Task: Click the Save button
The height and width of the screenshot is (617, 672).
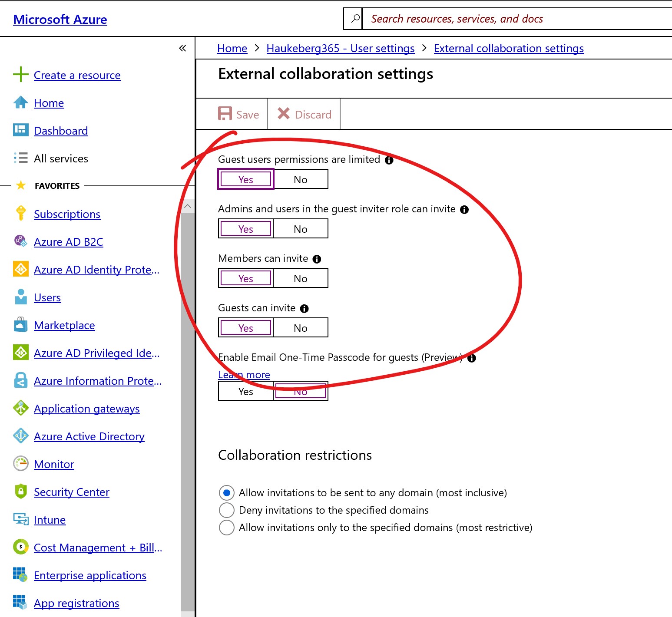Action: tap(238, 114)
